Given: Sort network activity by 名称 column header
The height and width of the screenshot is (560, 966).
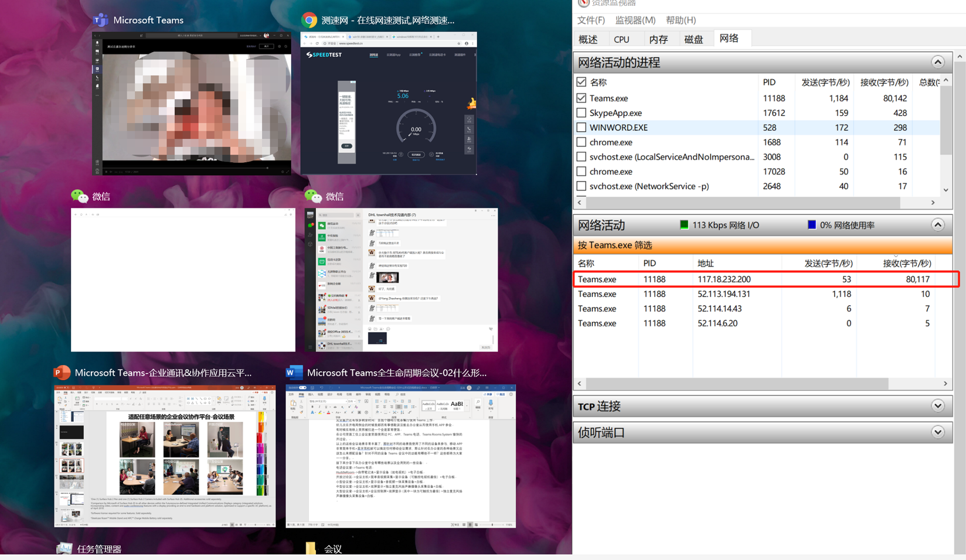Looking at the screenshot, I should coord(586,263).
